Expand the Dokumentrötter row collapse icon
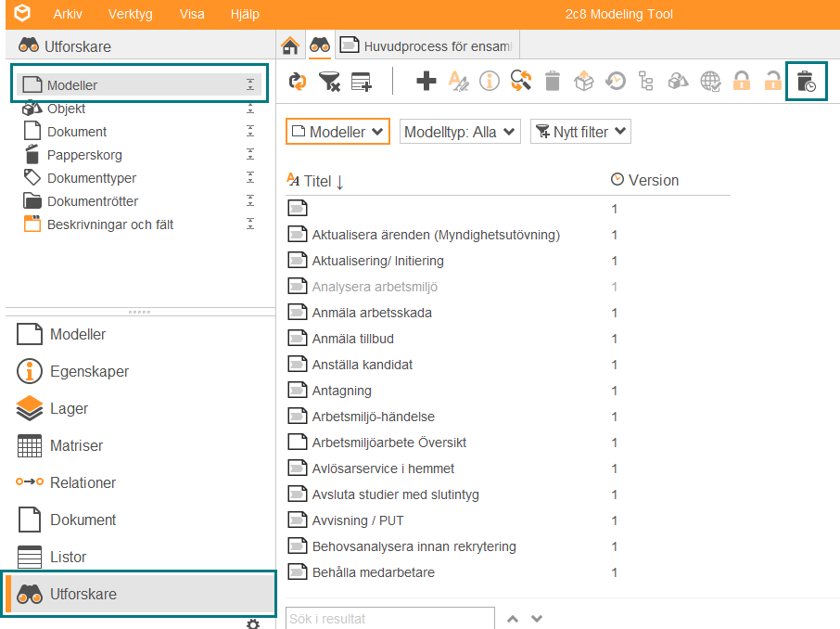This screenshot has height=629, width=840. click(x=250, y=200)
